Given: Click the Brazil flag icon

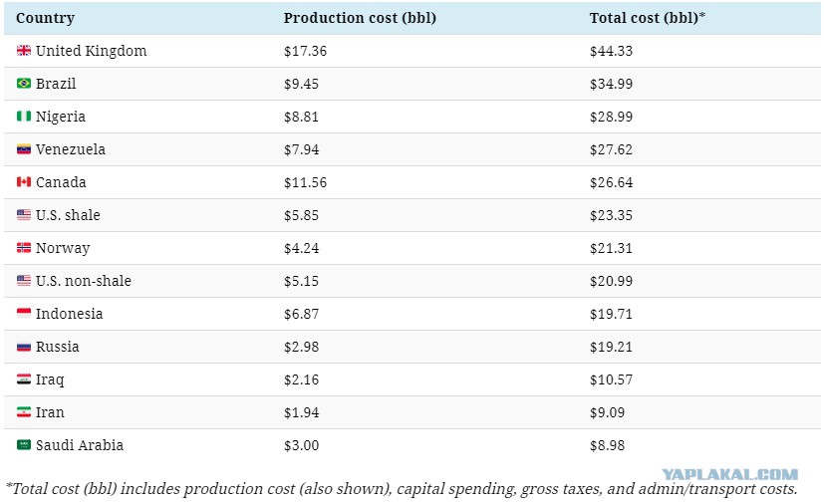Looking at the screenshot, I should click(x=24, y=83).
